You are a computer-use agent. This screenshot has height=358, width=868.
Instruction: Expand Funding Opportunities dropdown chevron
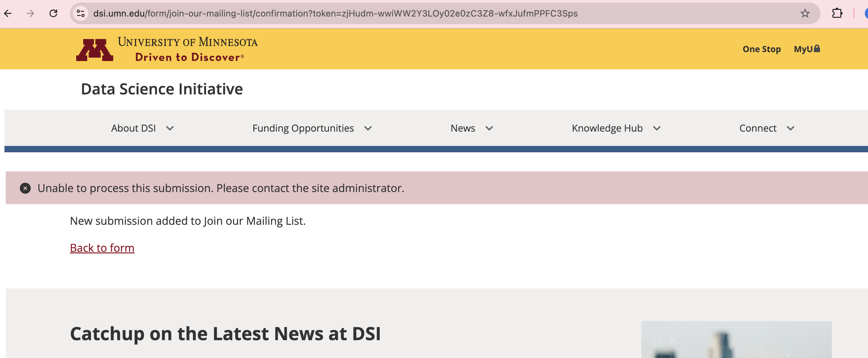(368, 128)
